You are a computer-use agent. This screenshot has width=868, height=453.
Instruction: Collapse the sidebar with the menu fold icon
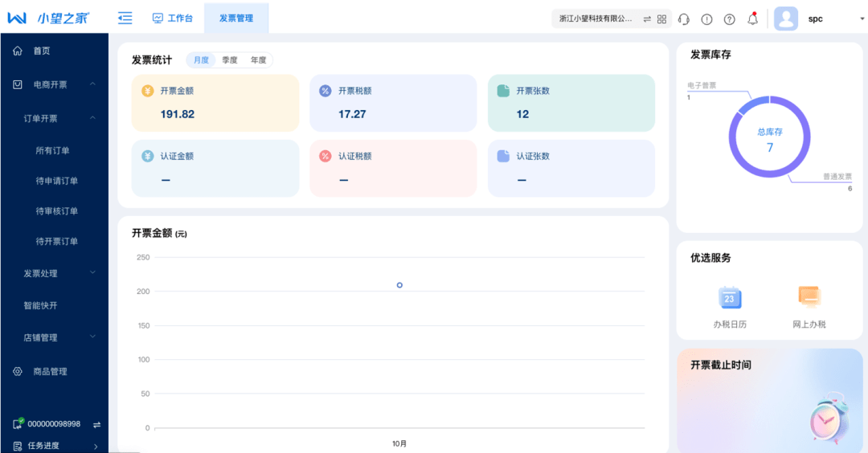tap(125, 18)
